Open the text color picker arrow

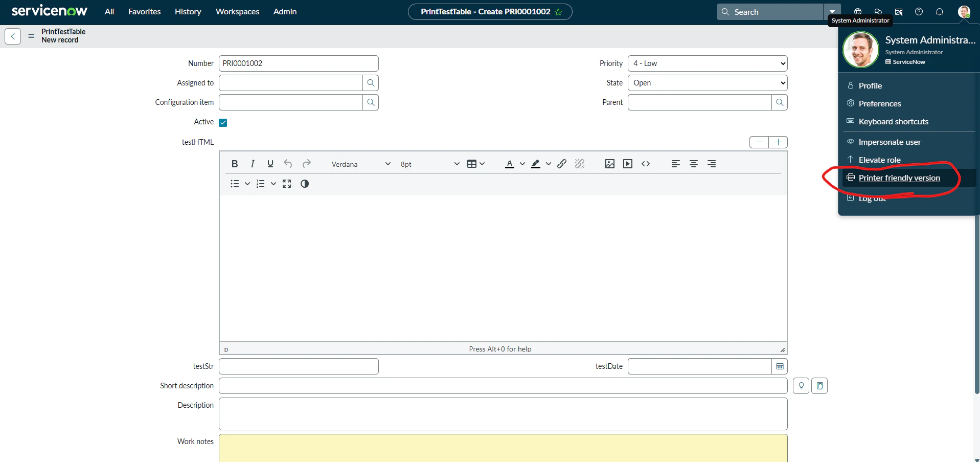(x=522, y=164)
